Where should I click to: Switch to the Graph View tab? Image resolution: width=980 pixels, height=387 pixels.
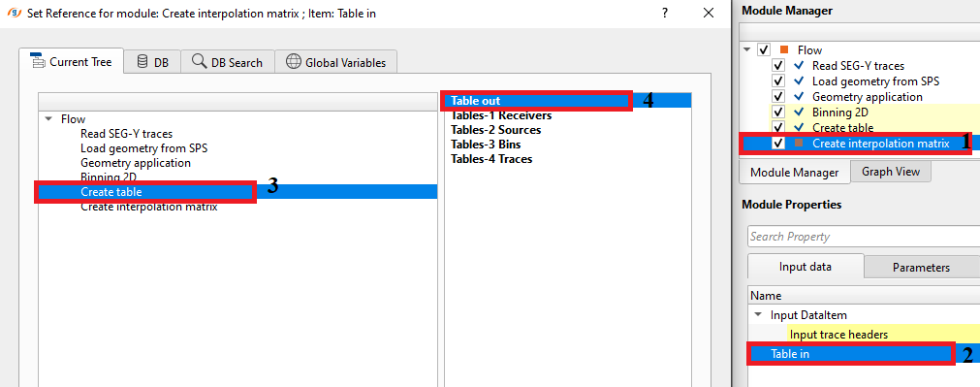click(x=891, y=172)
